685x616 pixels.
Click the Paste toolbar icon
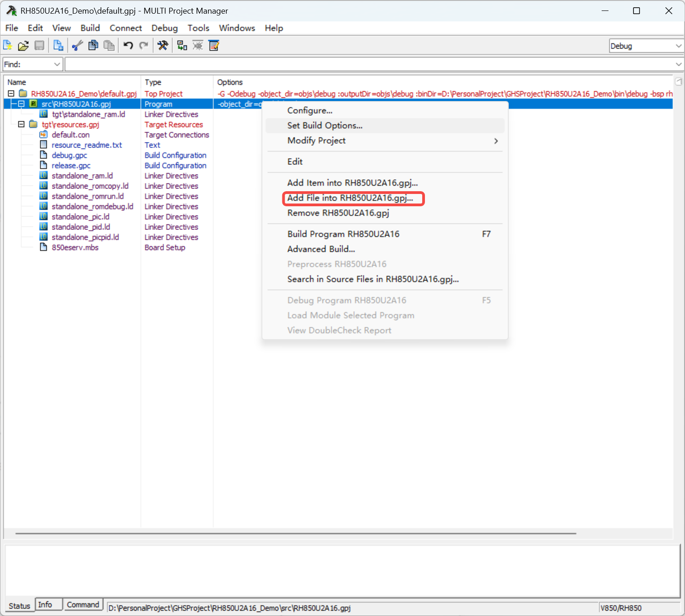109,46
